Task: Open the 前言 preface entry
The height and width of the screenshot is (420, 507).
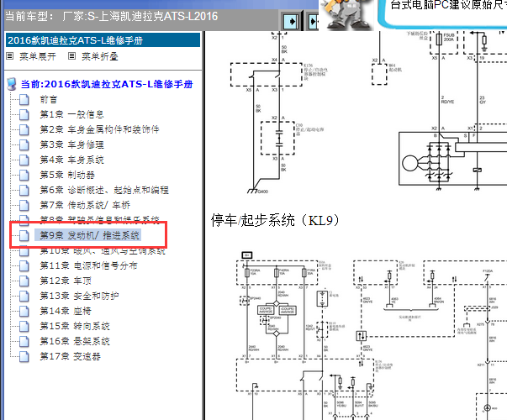Action: click(49, 99)
